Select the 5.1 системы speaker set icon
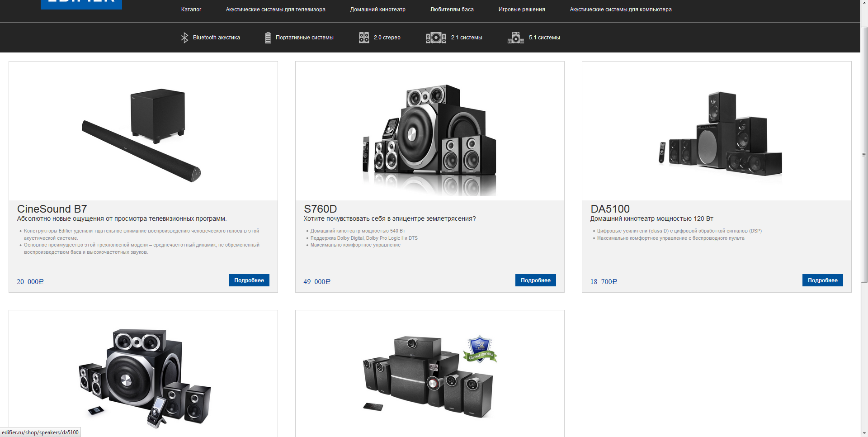The image size is (868, 437). point(516,38)
